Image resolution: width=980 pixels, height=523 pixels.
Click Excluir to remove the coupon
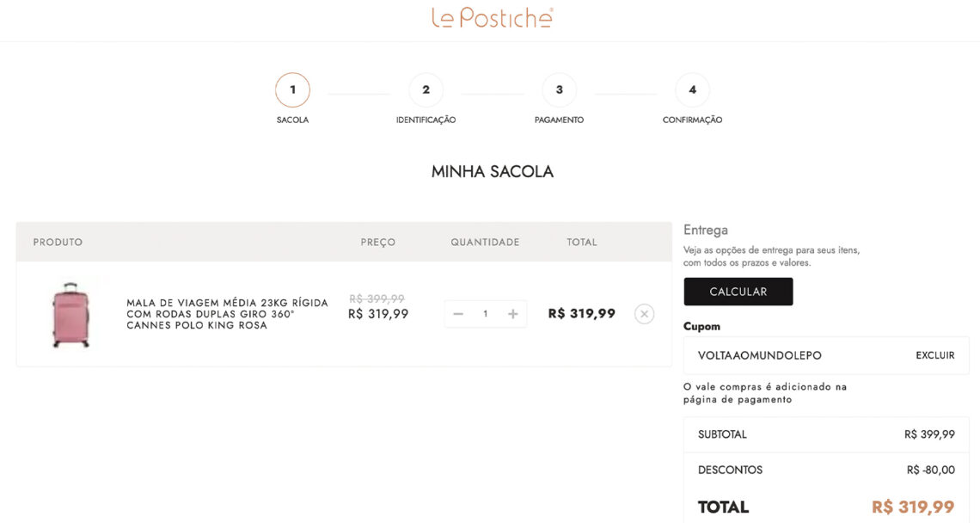(x=934, y=355)
